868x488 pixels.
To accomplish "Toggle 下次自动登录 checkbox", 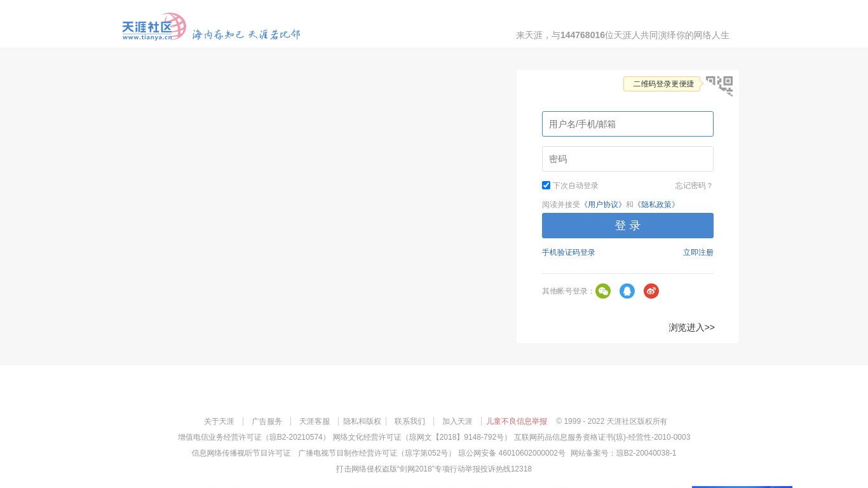I will pyautogui.click(x=546, y=186).
